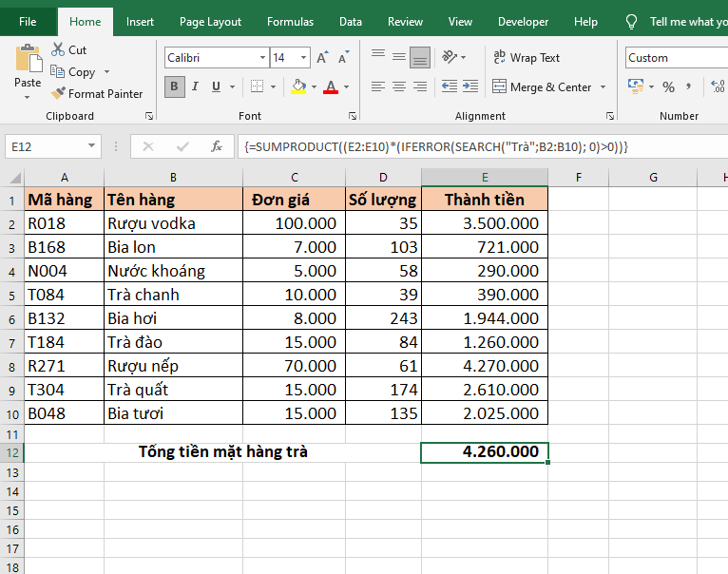Switch to the Formulas tab
728x574 pixels.
pos(290,22)
